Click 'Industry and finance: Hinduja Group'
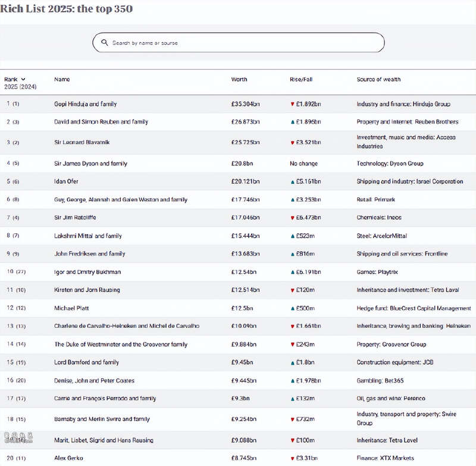Image resolution: width=476 pixels, height=466 pixels. (403, 104)
